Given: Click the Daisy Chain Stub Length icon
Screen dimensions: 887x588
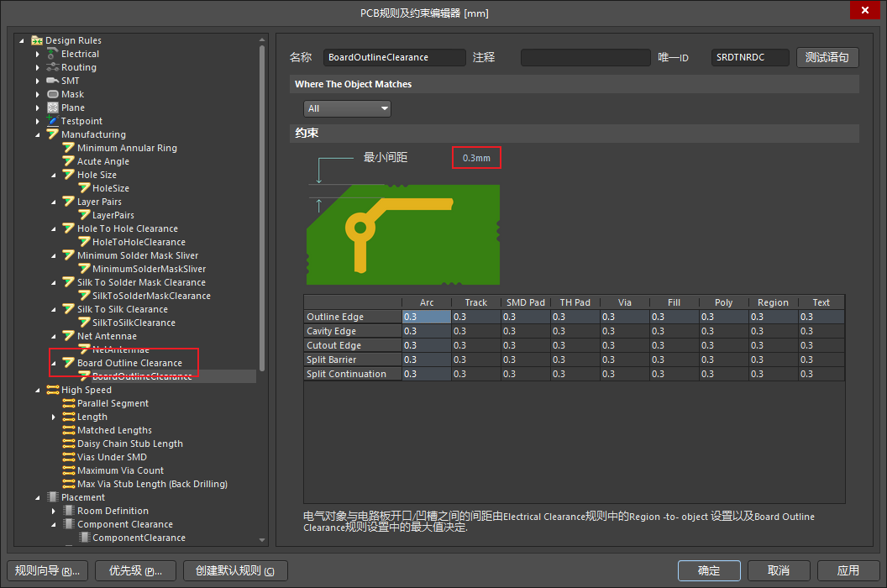Looking at the screenshot, I should click(x=68, y=444).
